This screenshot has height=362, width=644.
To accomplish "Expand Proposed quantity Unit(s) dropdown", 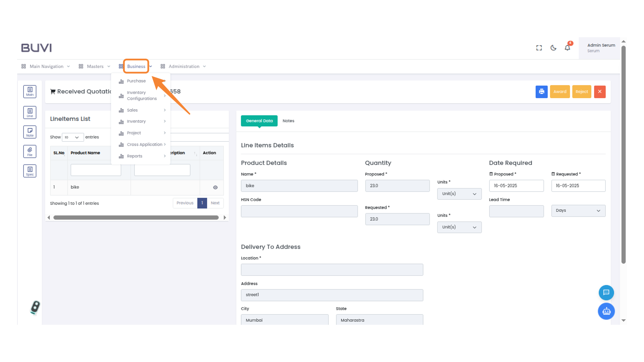I will pyautogui.click(x=459, y=194).
